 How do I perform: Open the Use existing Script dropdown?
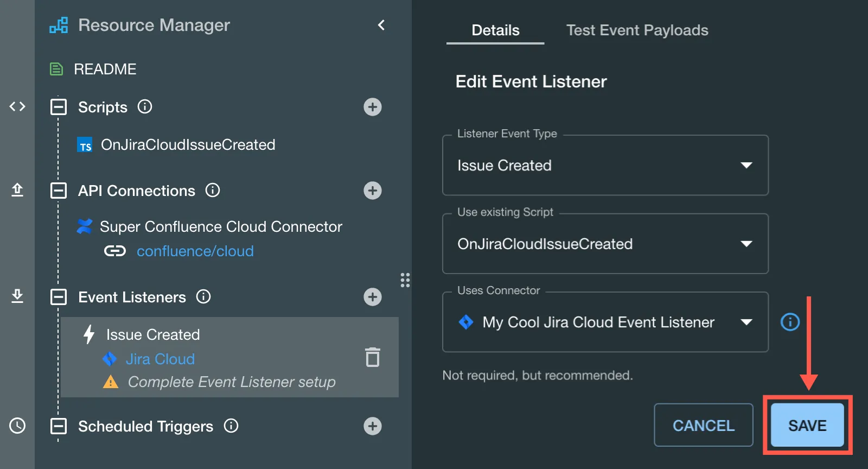[605, 244]
